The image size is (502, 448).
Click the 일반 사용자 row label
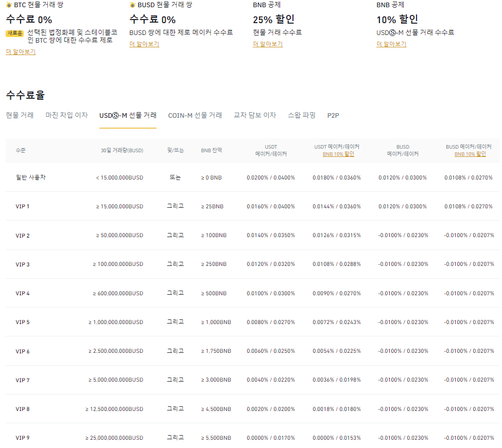point(31,177)
